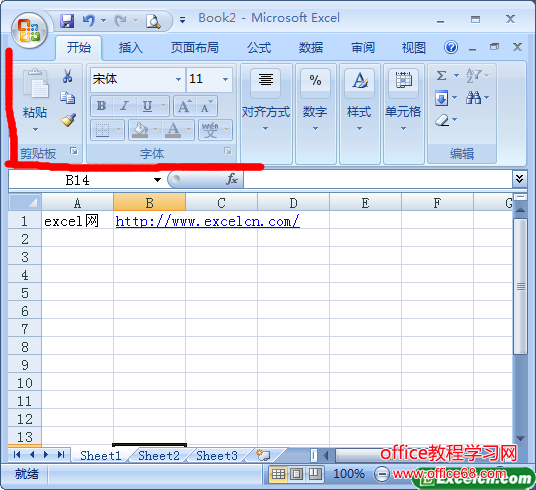Viewport: 536px width, 490px height.
Task: Click the Clear eraser icon
Action: point(442,120)
